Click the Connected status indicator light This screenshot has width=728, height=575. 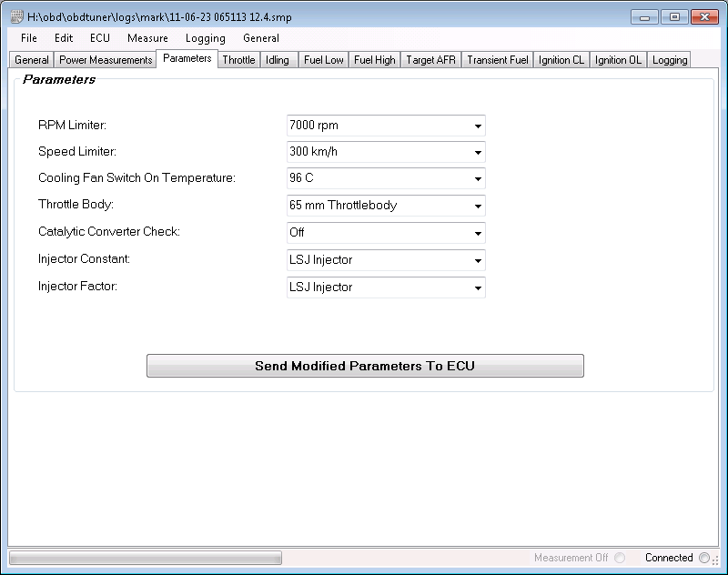point(703,558)
